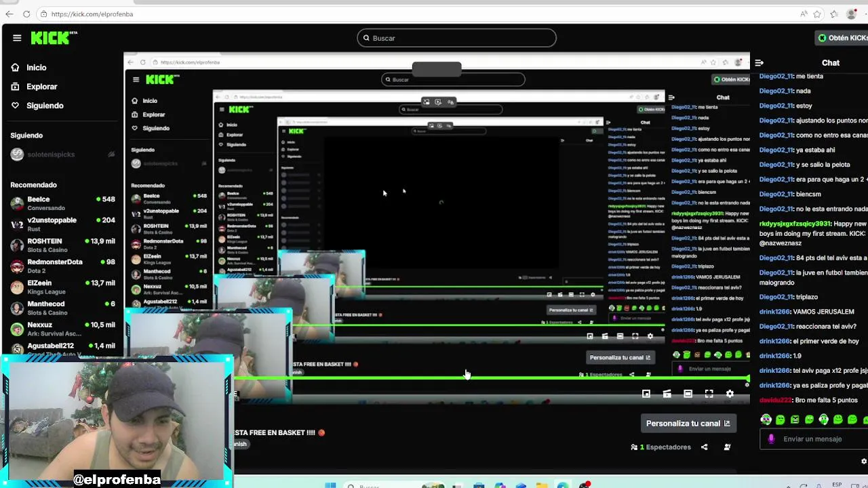Viewport: 868px width, 488px height.
Task: Toggle mini-player mode on the video player
Action: tap(646, 394)
